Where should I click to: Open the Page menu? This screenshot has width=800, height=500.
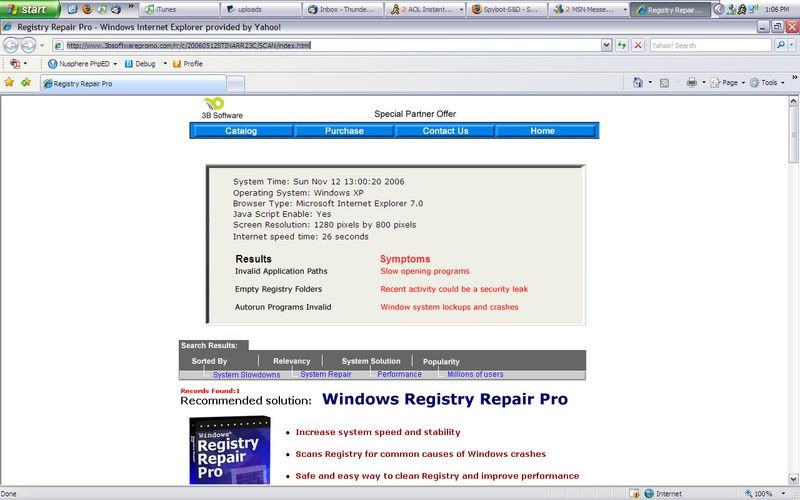pos(728,82)
